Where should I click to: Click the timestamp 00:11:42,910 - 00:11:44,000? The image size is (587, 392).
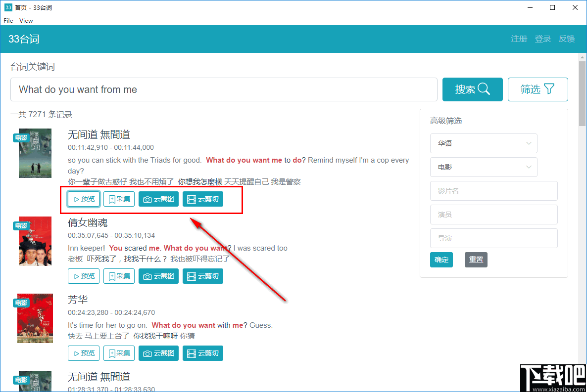[x=111, y=147]
